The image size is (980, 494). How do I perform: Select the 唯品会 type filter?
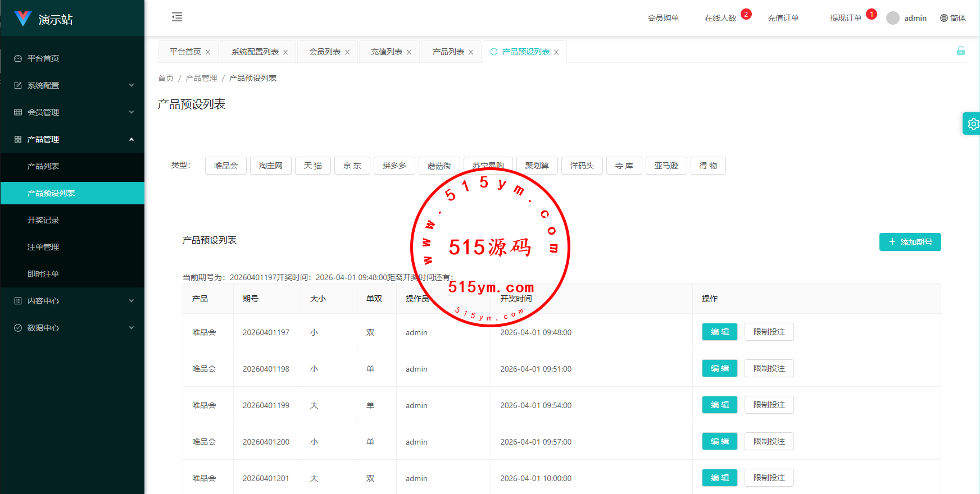(x=226, y=166)
